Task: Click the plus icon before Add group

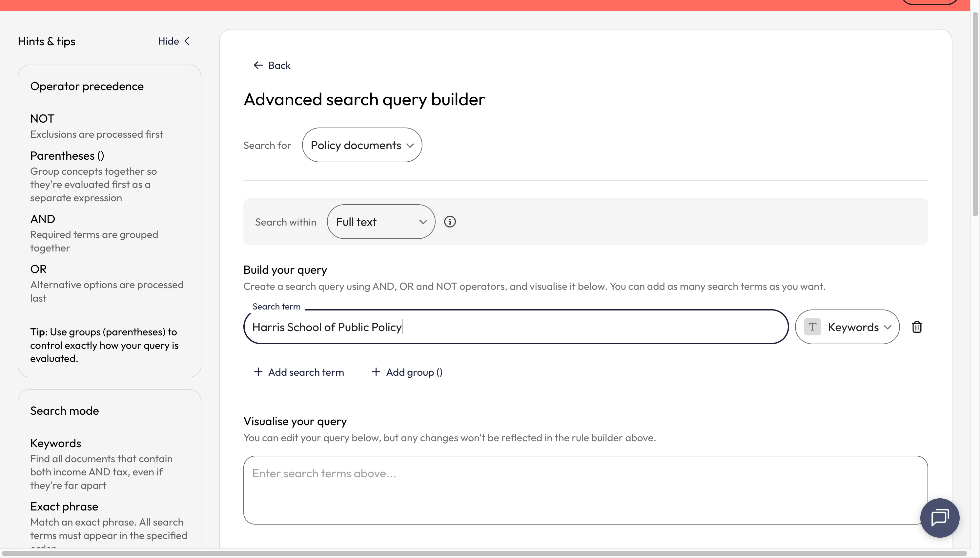Action: [x=376, y=372]
